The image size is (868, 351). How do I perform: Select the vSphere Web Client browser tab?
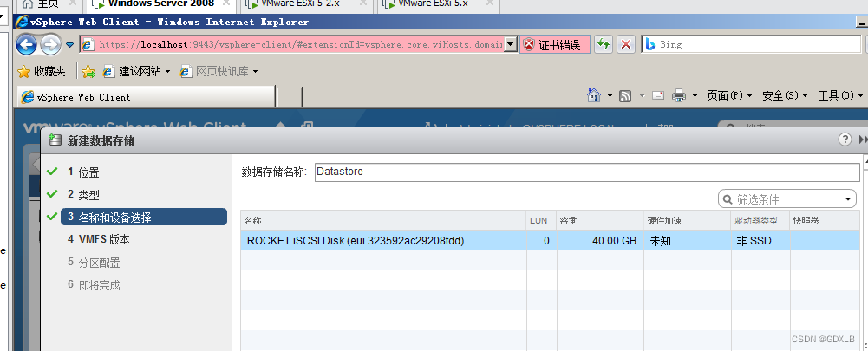[x=147, y=97]
